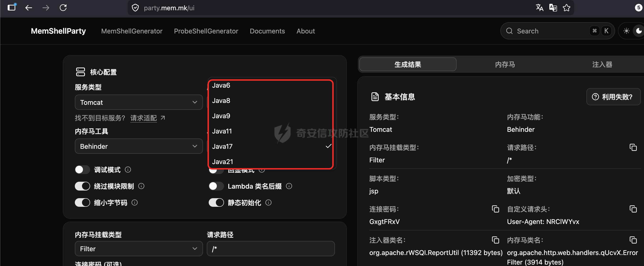644x266 pixels.
Task: Click the site security shield icon
Action: [135, 8]
